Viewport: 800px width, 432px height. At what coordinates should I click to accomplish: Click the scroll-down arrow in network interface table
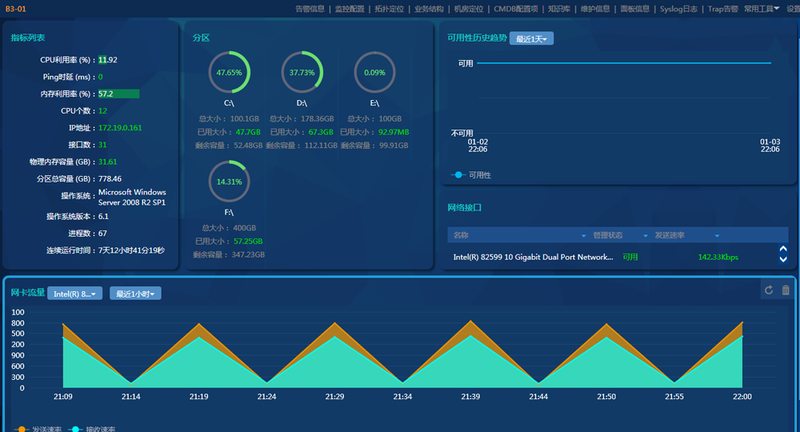[x=783, y=261]
